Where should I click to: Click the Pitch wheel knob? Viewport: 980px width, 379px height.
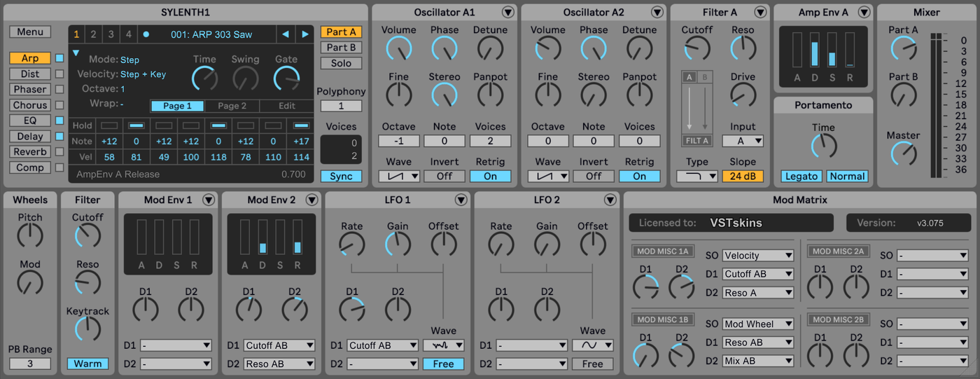point(30,235)
